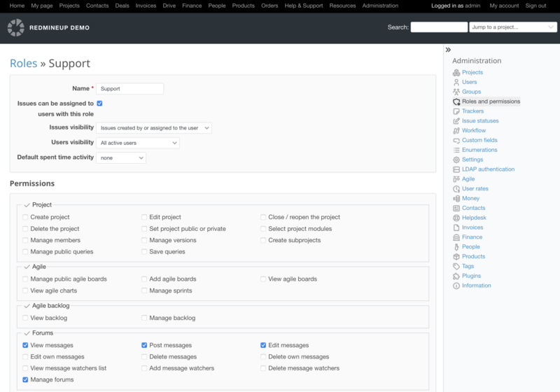This screenshot has height=392, width=560.
Task: Click the Helpdesk icon in the sidebar
Action: [x=456, y=218]
